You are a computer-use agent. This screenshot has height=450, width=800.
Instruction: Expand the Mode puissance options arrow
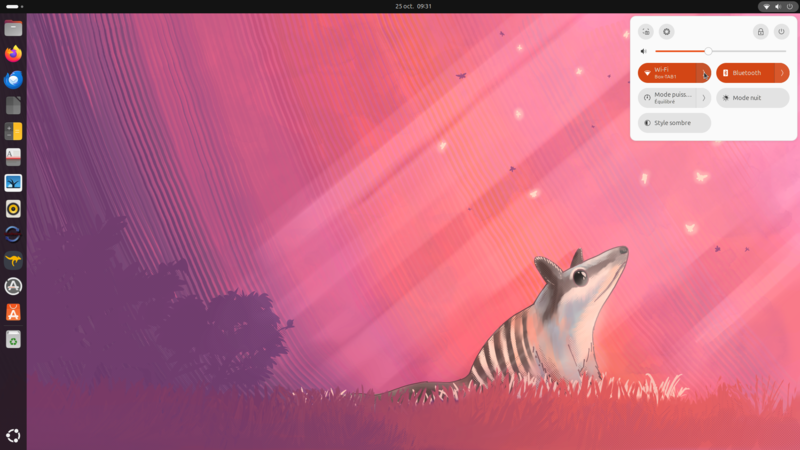click(704, 98)
